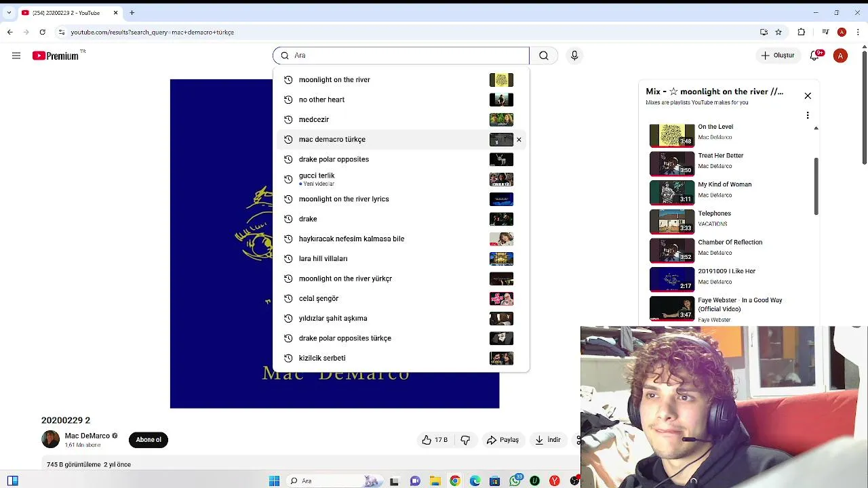
Task: Dislike the video
Action: 465,440
